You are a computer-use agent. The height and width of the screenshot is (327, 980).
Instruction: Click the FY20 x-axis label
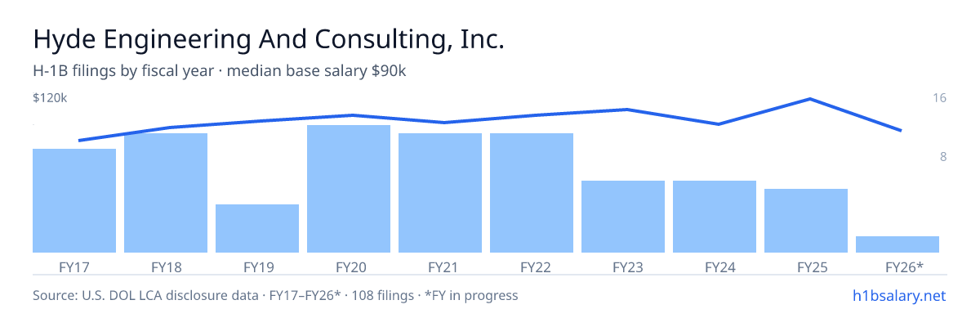350,267
